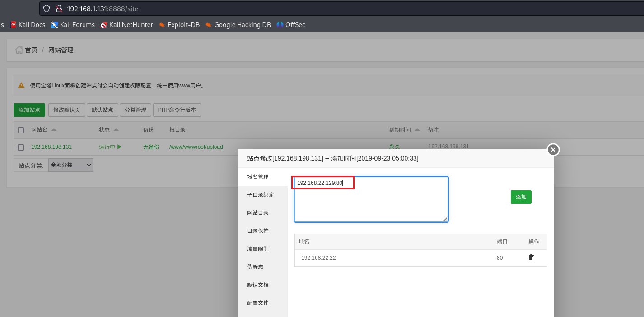Open the 全部分类 site category dropdown

(x=70, y=165)
